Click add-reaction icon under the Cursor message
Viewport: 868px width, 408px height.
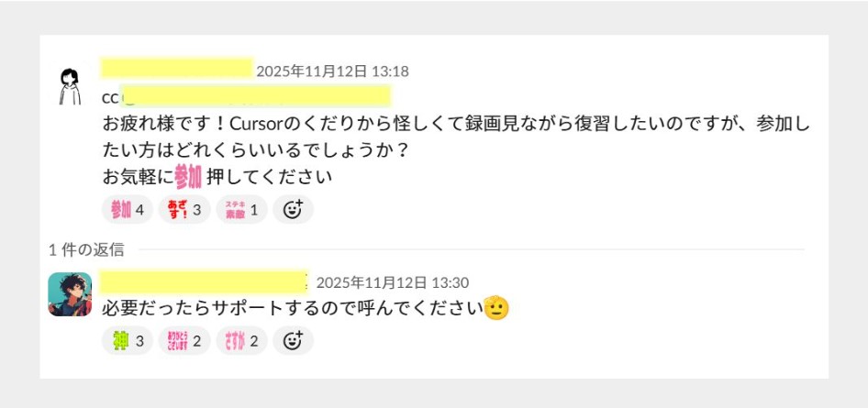point(293,210)
